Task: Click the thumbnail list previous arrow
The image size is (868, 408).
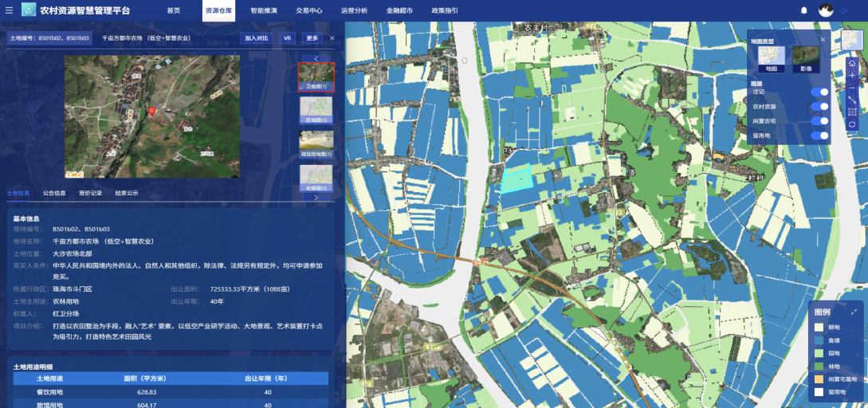Action: coord(316,58)
